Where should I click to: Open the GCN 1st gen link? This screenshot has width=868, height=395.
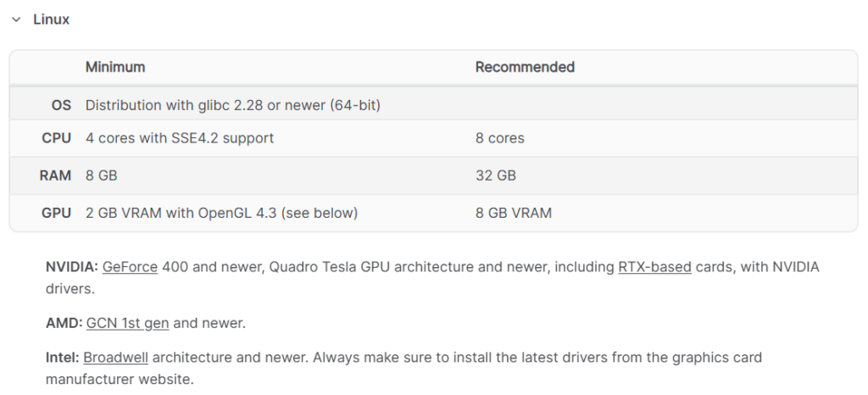click(x=127, y=323)
